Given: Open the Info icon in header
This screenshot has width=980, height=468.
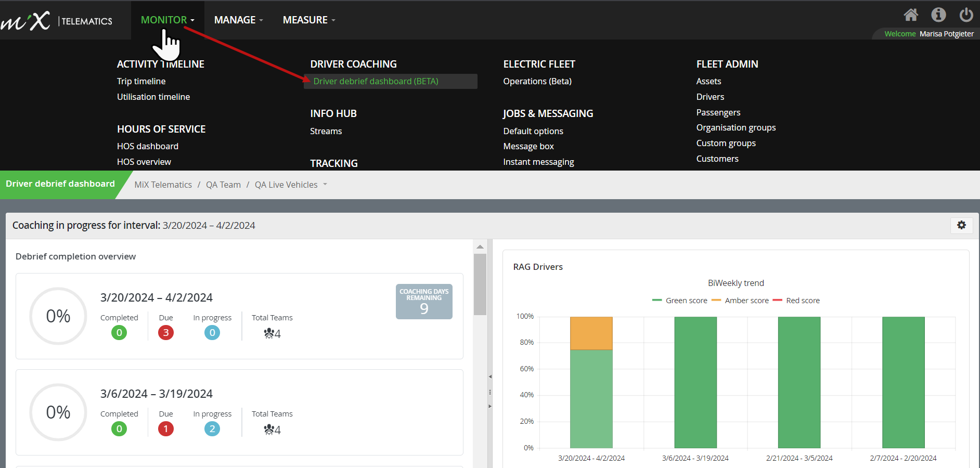Looking at the screenshot, I should coord(938,15).
